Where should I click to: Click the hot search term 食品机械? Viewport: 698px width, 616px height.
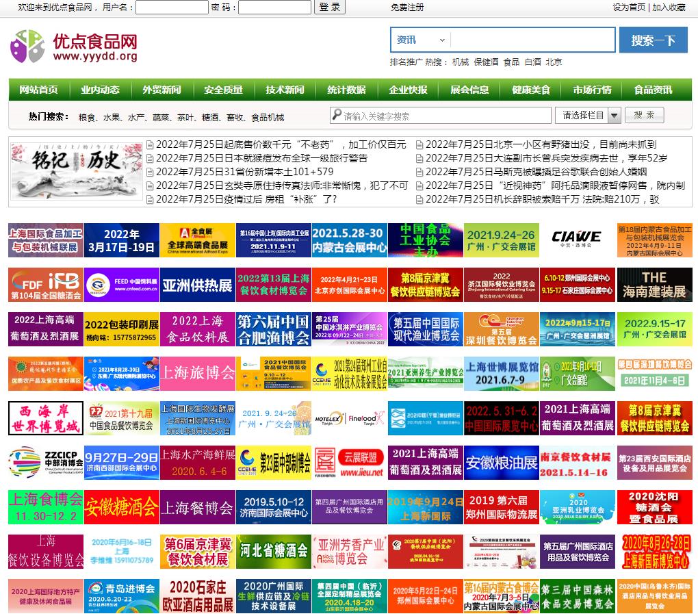268,118
